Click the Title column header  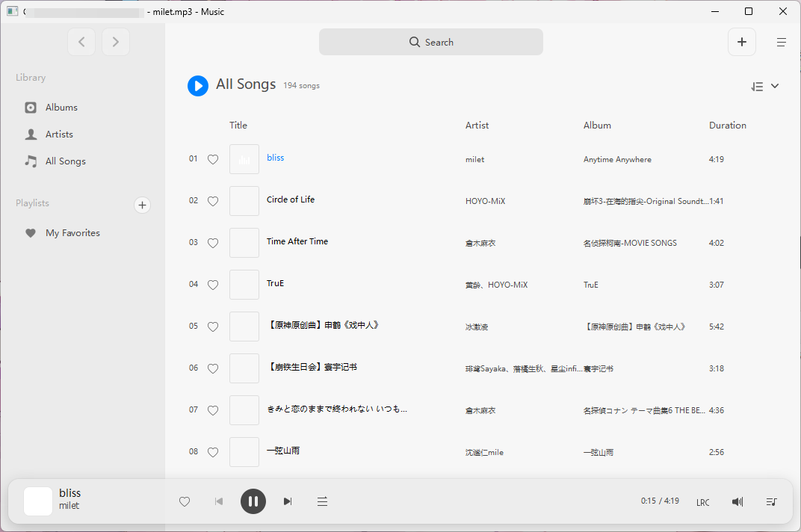[x=238, y=126]
